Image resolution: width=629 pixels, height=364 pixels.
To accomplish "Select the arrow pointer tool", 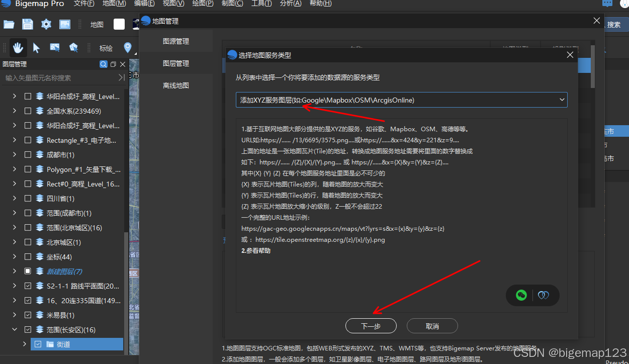I will (36, 48).
